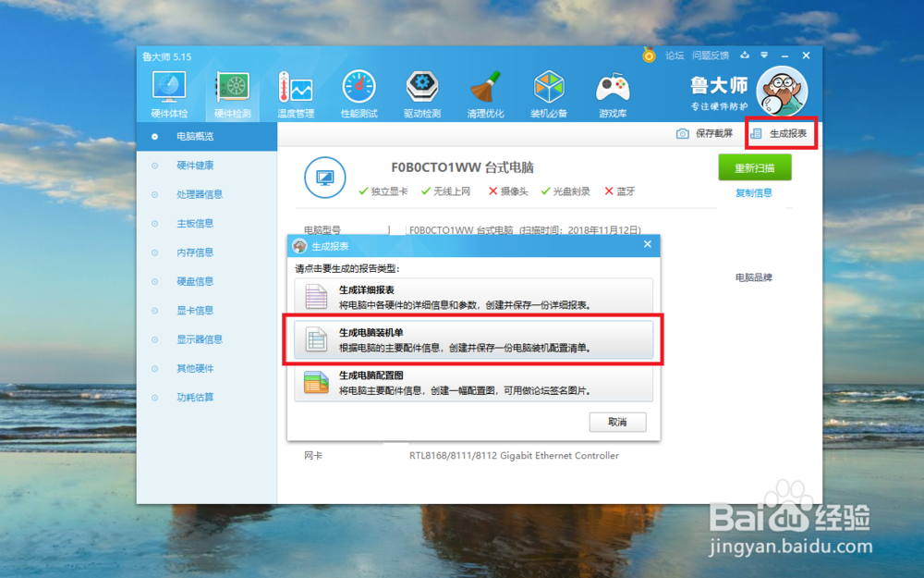Open the 论坛 forum link
Image resolution: width=924 pixels, height=578 pixels.
point(675,55)
